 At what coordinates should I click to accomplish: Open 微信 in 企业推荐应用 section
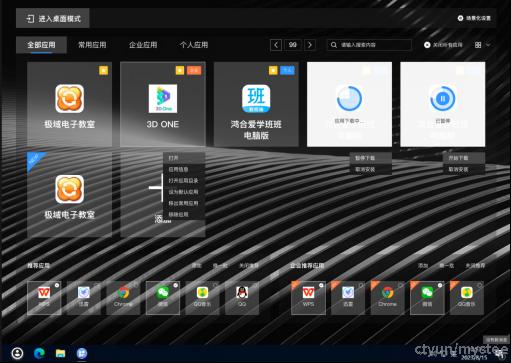(x=427, y=298)
